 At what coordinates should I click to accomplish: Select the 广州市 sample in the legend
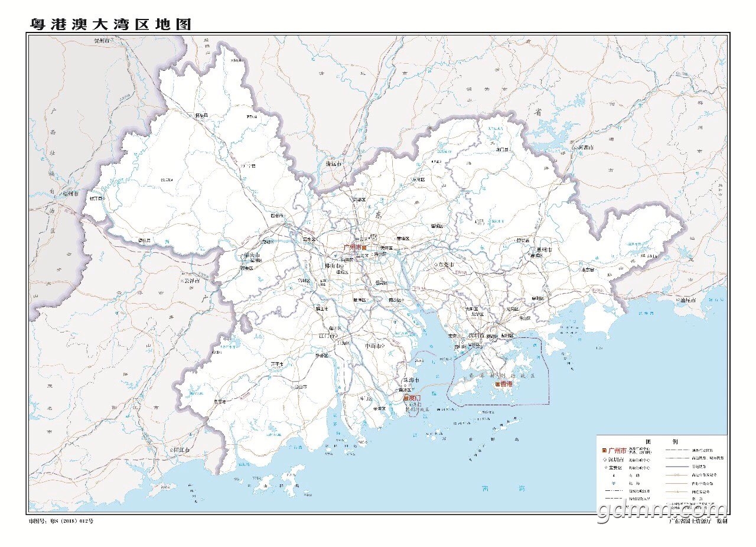(616, 451)
